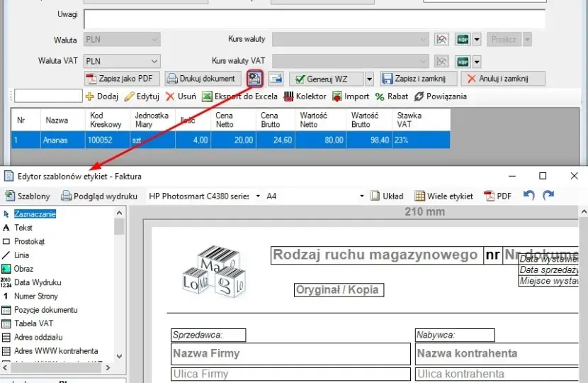This screenshot has height=383, width=588.
Task: Click the icon button left of Generuj WZ
Action: 276,79
